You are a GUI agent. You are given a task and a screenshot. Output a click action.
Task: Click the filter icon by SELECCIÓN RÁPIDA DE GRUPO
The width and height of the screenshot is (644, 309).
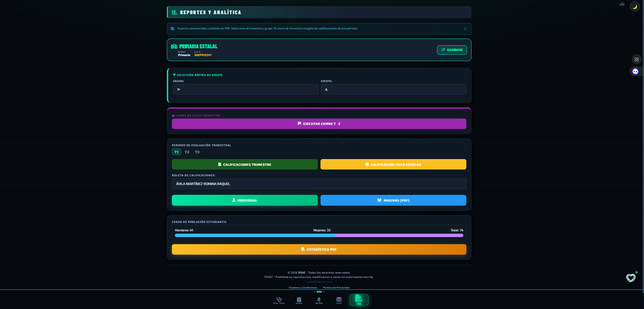point(174,75)
